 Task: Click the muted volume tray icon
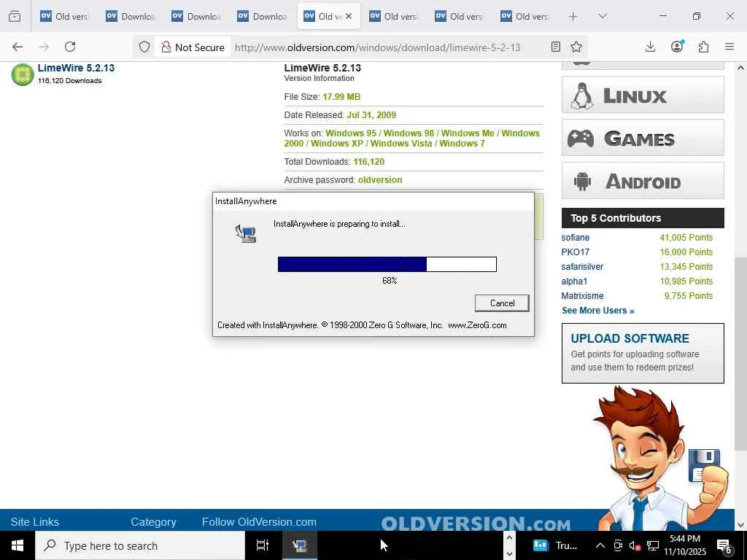point(635,545)
